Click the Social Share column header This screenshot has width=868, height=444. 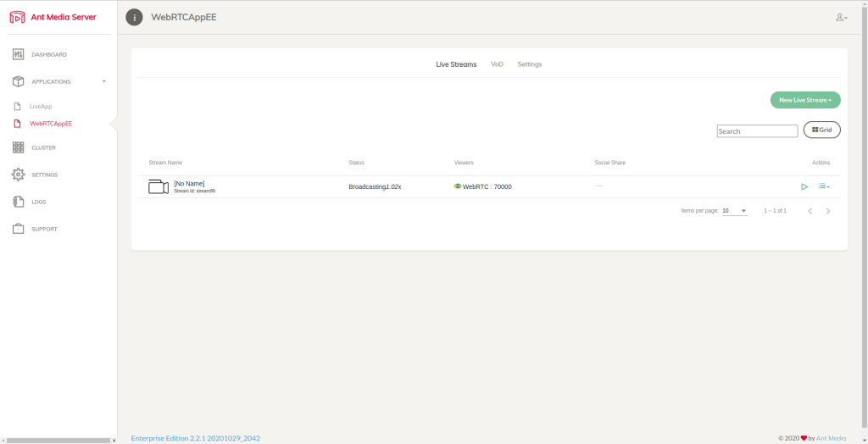tap(610, 162)
